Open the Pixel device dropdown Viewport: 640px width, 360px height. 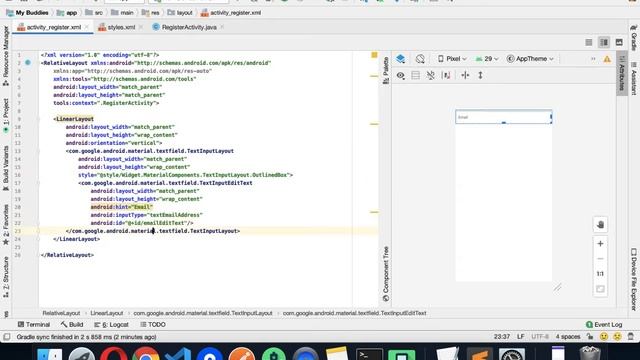[x=452, y=59]
